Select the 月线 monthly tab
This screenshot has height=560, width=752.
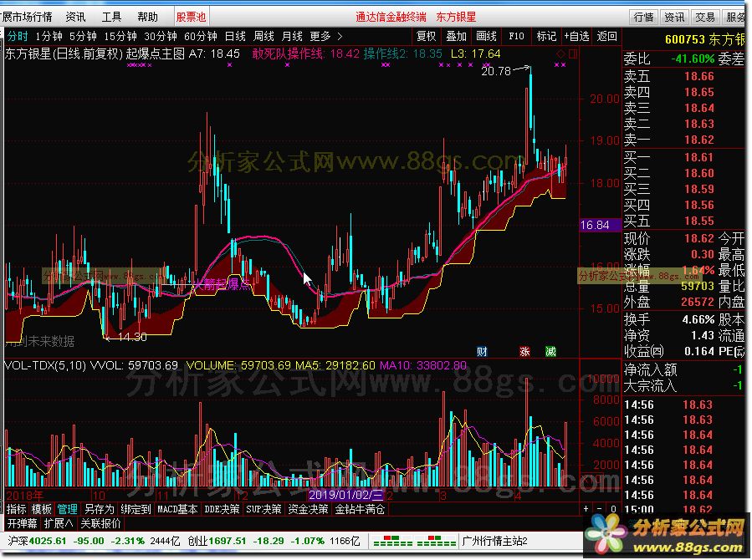[x=292, y=37]
